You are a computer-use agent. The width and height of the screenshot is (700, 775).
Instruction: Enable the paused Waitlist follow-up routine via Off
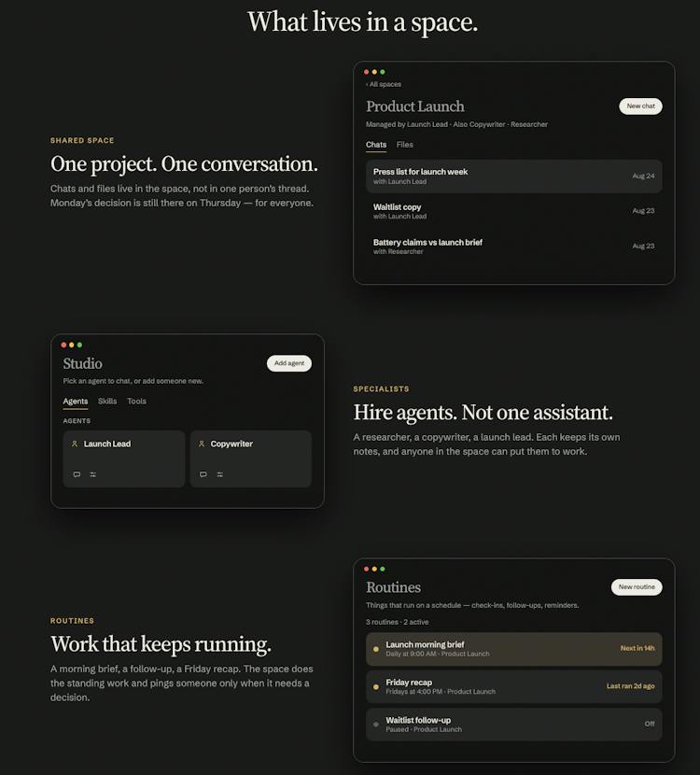[x=649, y=724]
